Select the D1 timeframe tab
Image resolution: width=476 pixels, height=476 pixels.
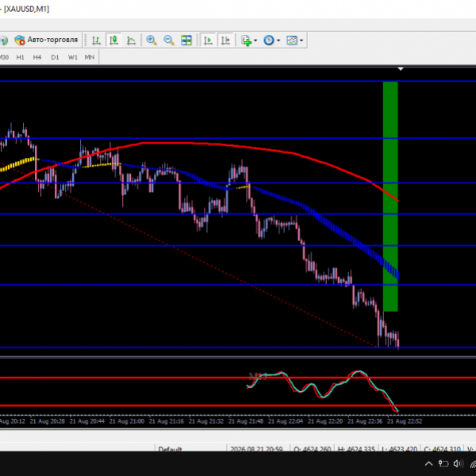click(55, 57)
